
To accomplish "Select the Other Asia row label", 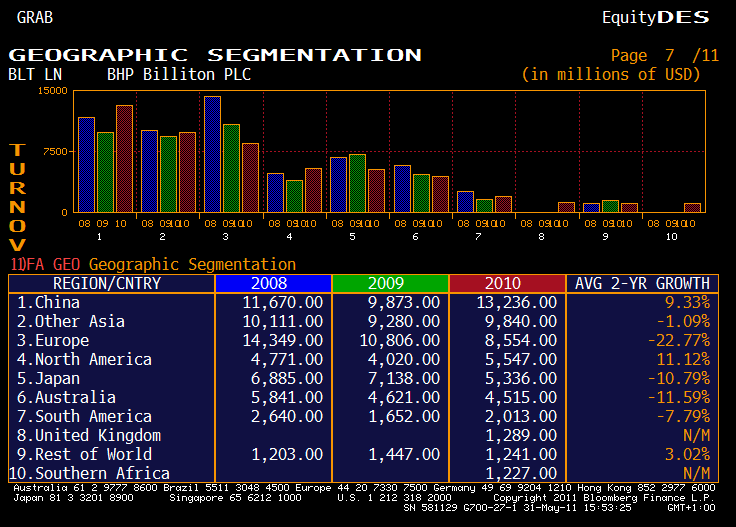I will [71, 321].
